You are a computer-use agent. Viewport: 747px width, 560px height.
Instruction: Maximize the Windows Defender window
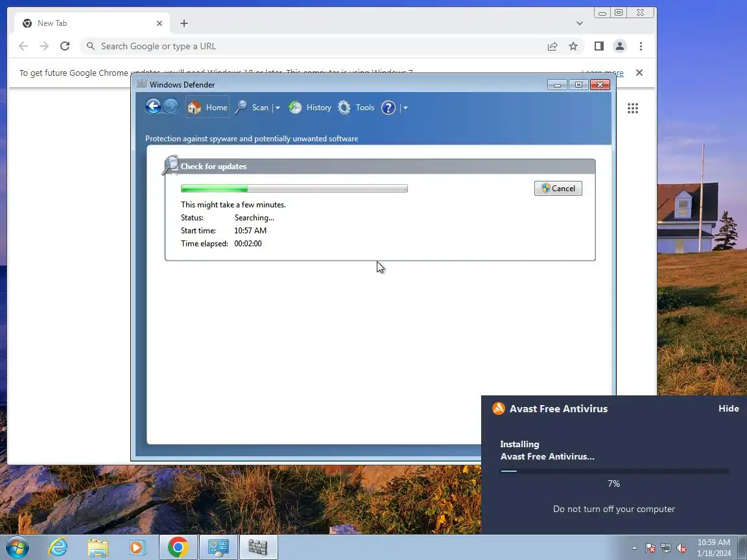tap(578, 85)
